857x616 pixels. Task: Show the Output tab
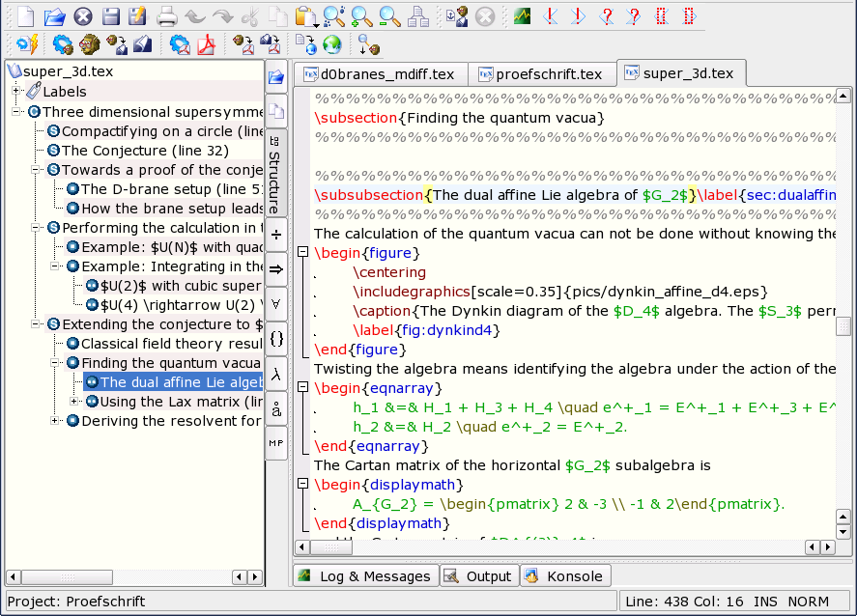pos(480,576)
